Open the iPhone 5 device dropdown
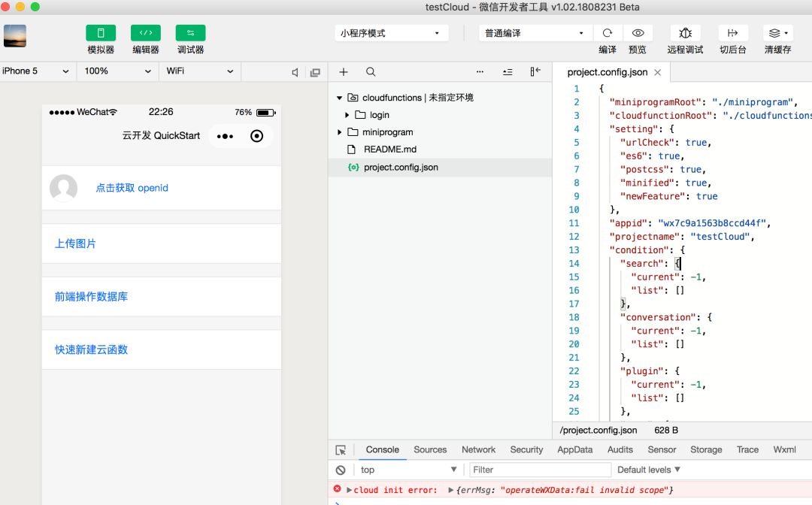This screenshot has width=812, height=505. point(36,71)
